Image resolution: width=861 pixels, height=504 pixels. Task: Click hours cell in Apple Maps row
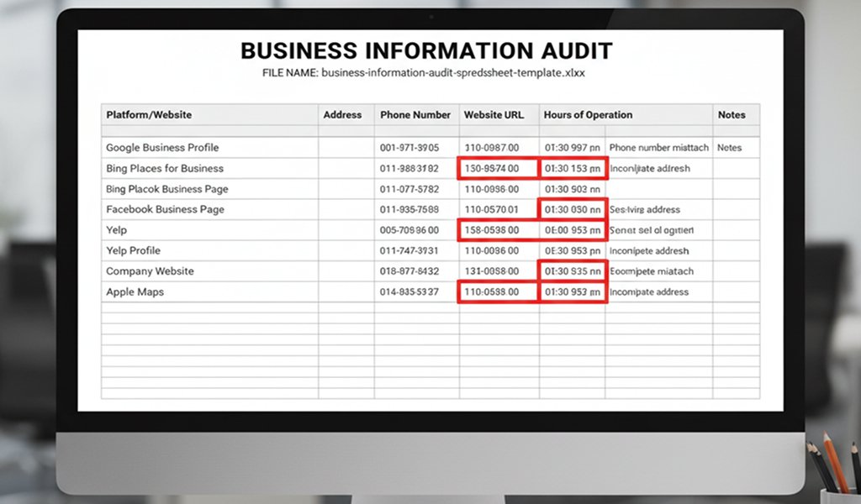coord(572,291)
